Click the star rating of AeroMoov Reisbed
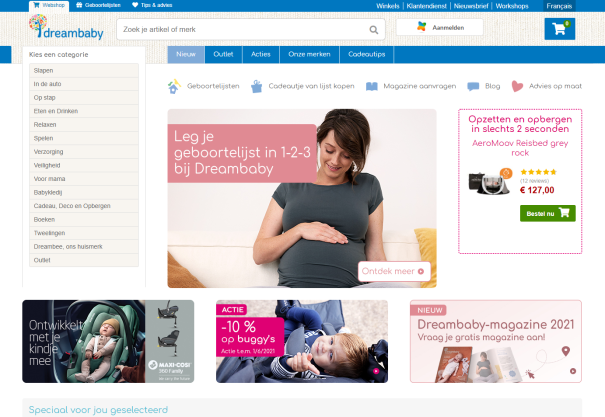This screenshot has width=605, height=417. pyautogui.click(x=538, y=172)
